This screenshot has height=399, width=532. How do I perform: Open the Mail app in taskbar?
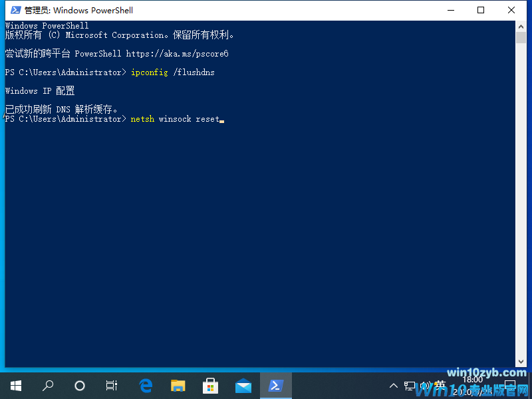click(x=243, y=386)
